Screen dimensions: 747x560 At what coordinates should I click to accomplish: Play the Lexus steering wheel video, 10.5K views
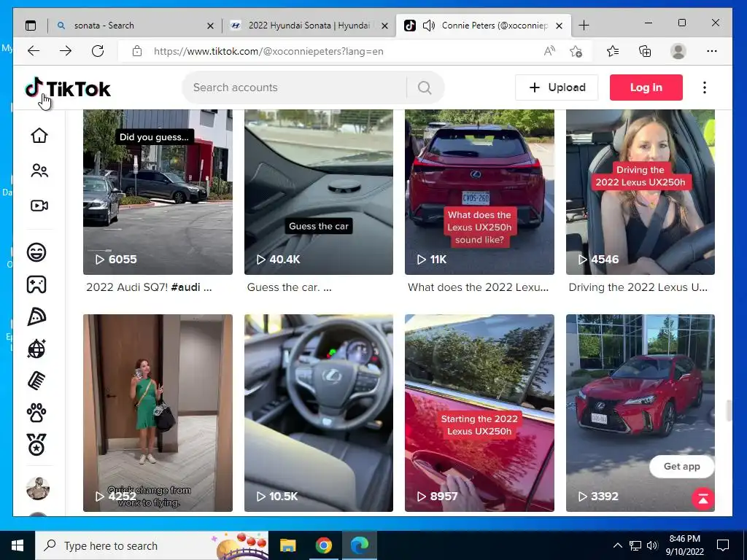(319, 413)
